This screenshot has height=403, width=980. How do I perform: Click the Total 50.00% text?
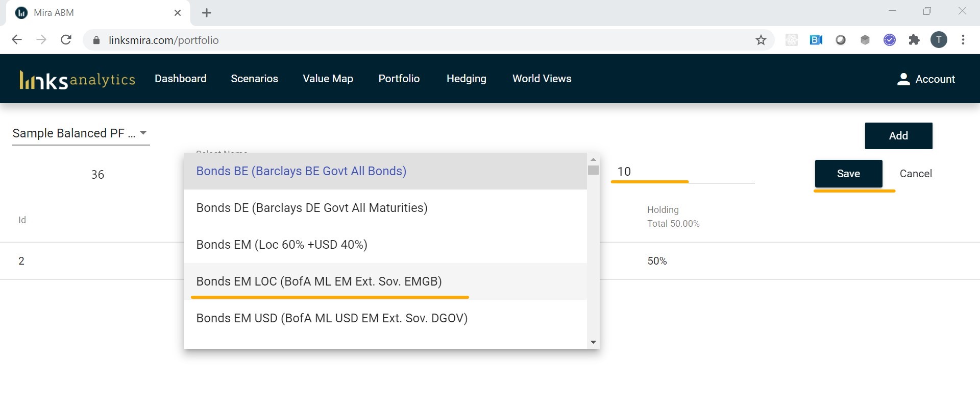pos(673,224)
